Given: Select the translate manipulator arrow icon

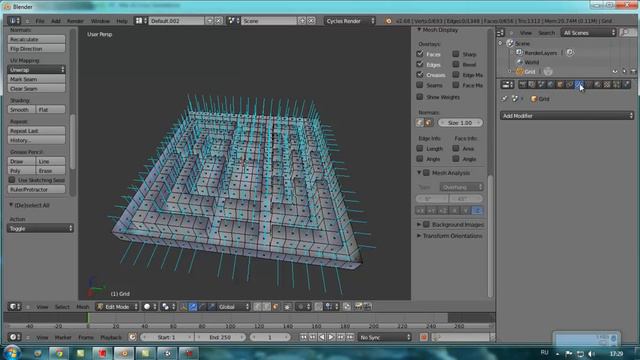Looking at the screenshot, I should point(193,307).
